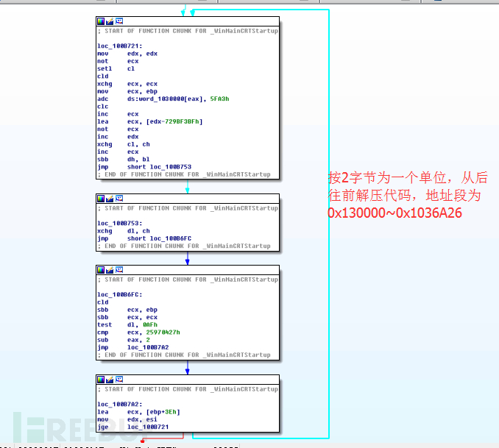
Task: Set node color for loc_100B6FC block
Action: [101, 270]
